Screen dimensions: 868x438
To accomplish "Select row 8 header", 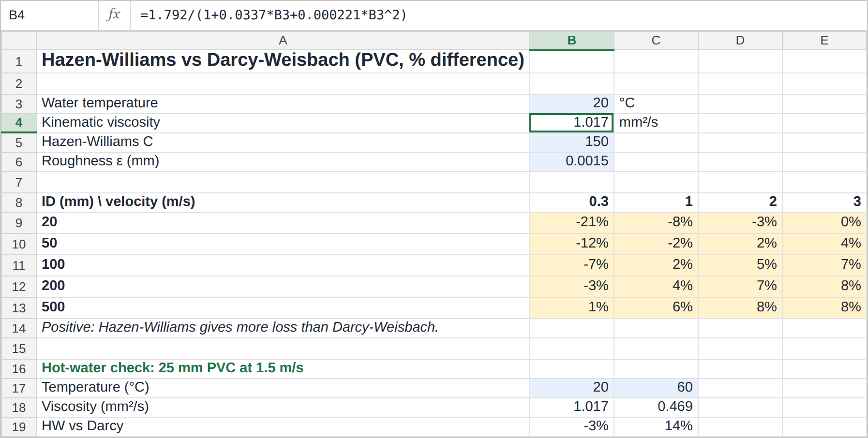I will (x=19, y=203).
